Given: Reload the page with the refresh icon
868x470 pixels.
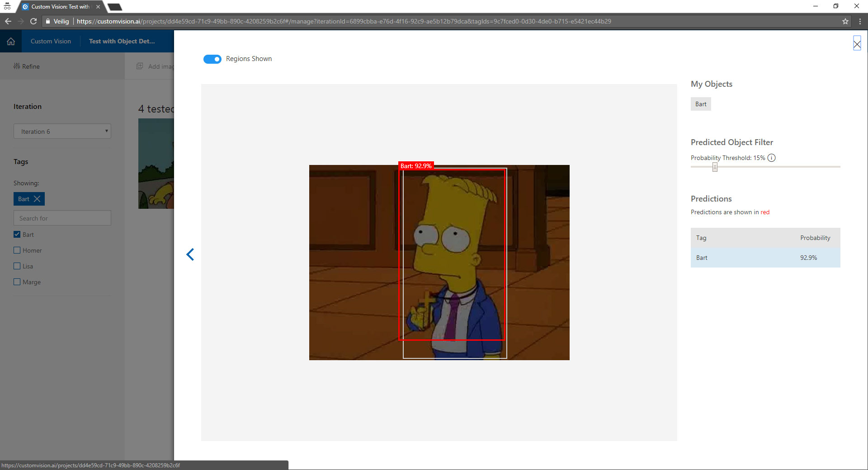Looking at the screenshot, I should (x=33, y=21).
